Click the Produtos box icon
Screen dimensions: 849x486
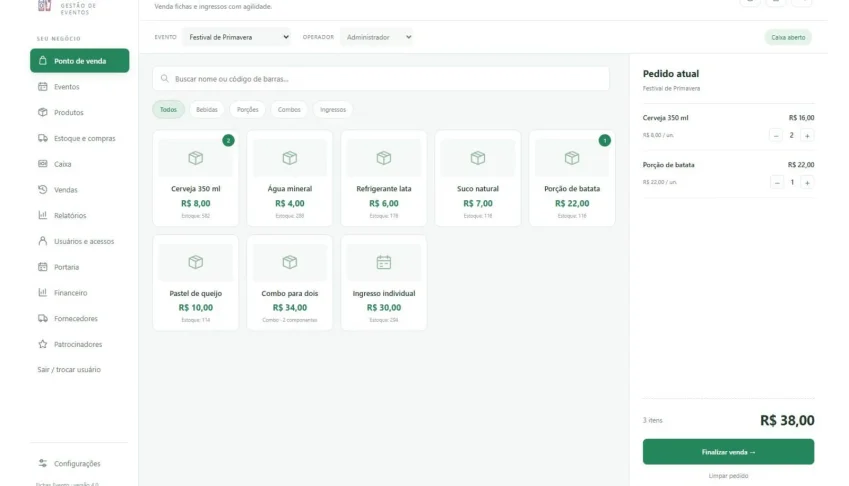[43, 112]
